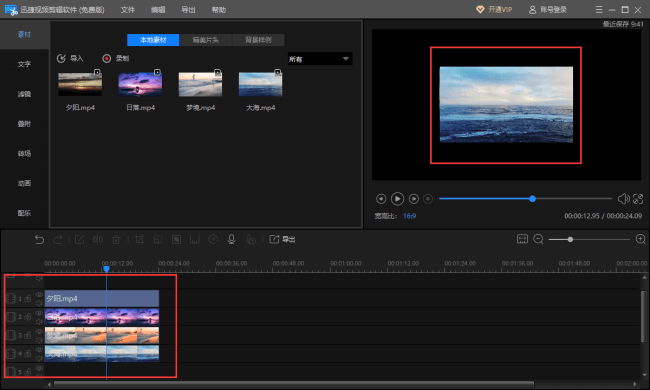Open the 编辑 menu
This screenshot has width=650, height=390.
(158, 10)
